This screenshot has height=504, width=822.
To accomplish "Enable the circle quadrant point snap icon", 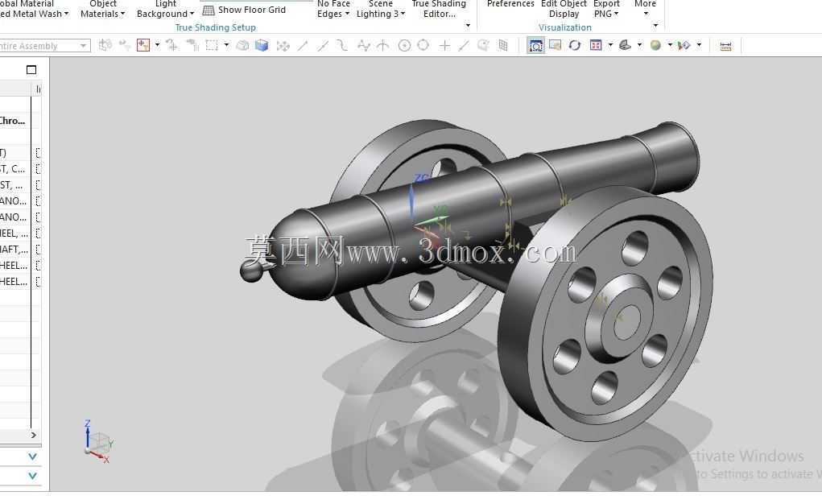I will tap(423, 46).
